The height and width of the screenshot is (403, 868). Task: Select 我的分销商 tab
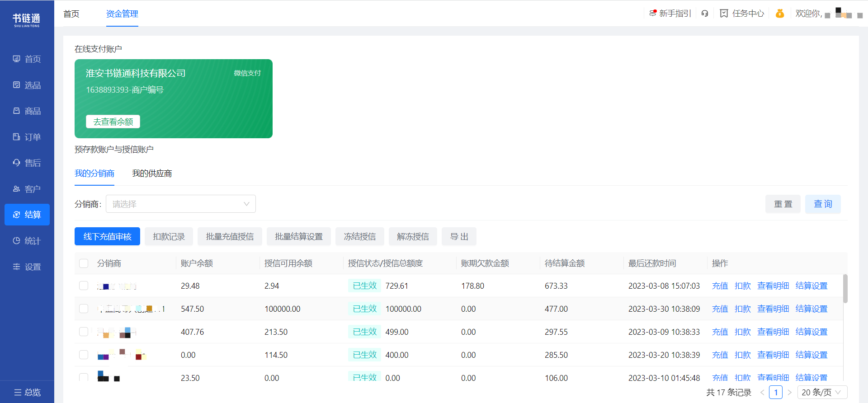click(94, 173)
